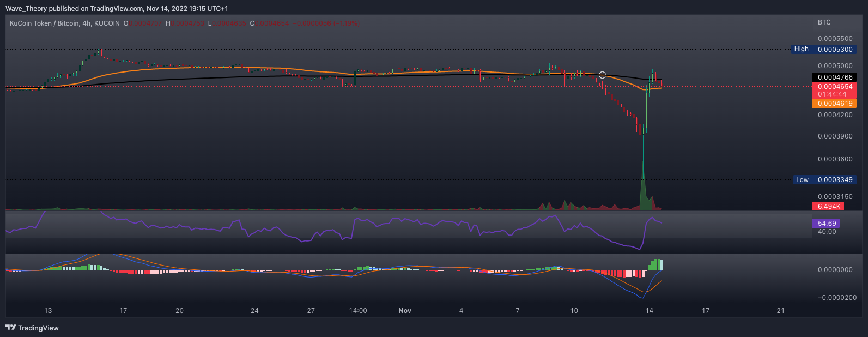
Task: Click the Low price label tag
Action: [x=802, y=180]
